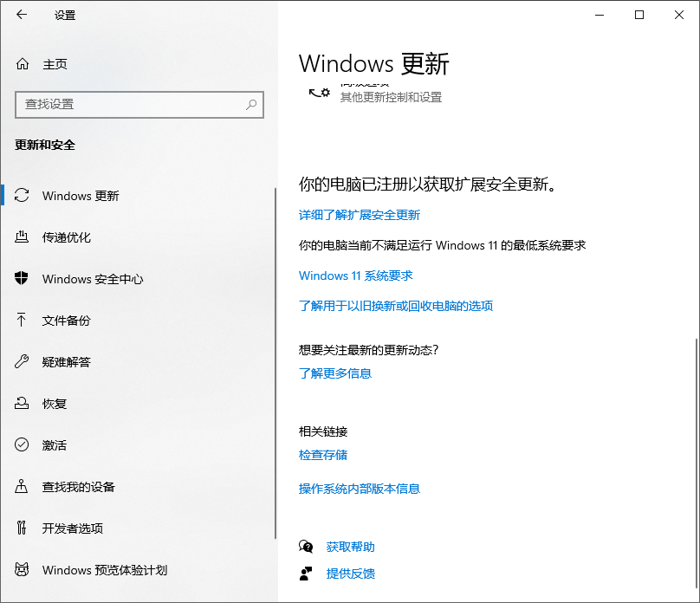The image size is (700, 603).
Task: Minimize the 设置 window
Action: point(600,15)
